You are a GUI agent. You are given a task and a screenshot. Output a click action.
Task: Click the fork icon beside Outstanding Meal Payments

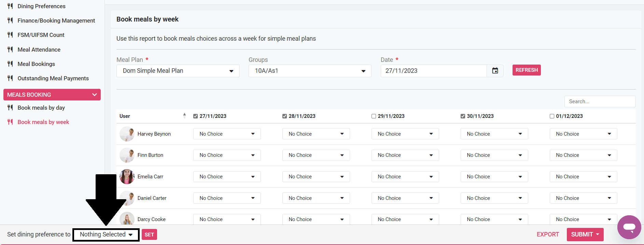coord(10,78)
